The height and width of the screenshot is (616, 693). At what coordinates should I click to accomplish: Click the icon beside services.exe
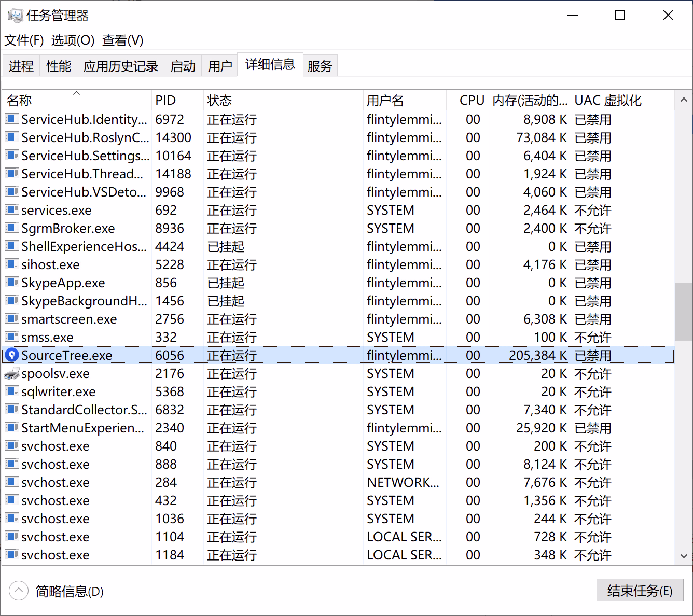11,210
